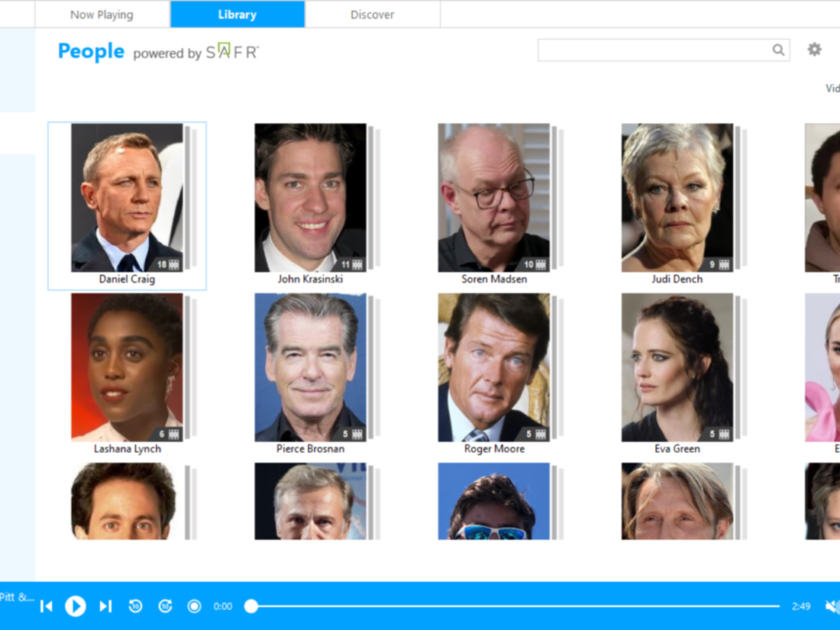Select the Judi Dench thumbnail

click(677, 198)
